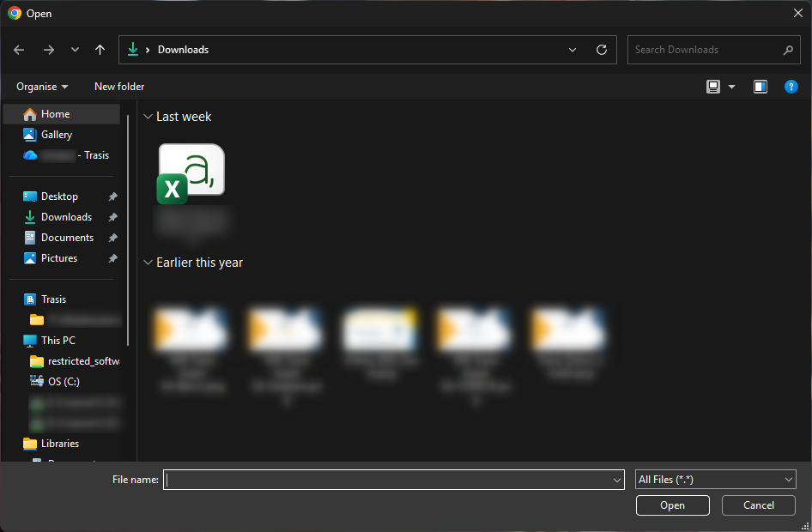
Task: Refresh the Downloads folder view
Action: 601,50
